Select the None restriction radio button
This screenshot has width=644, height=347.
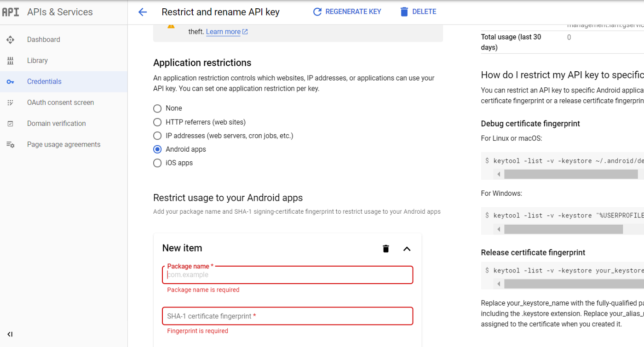tap(157, 108)
